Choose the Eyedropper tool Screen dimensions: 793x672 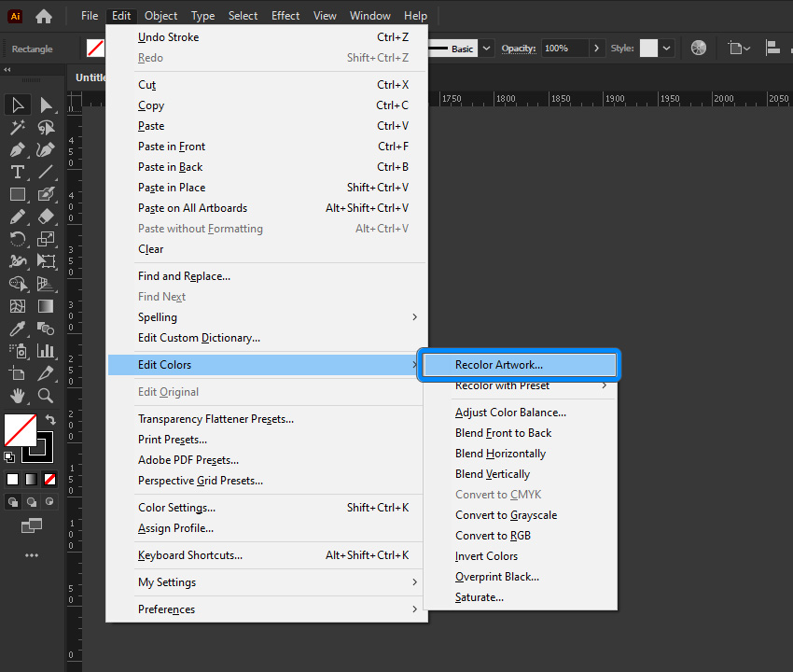tap(17, 329)
